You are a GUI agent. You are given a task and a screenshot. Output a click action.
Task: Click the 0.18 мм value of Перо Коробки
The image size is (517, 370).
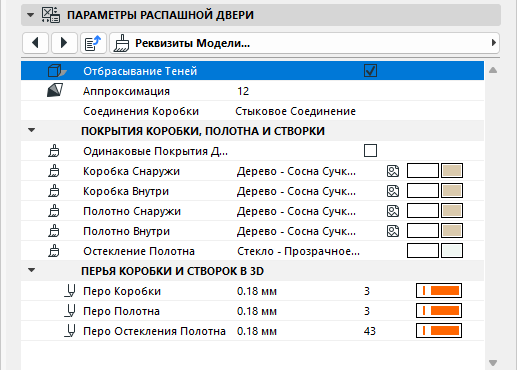coord(257,291)
